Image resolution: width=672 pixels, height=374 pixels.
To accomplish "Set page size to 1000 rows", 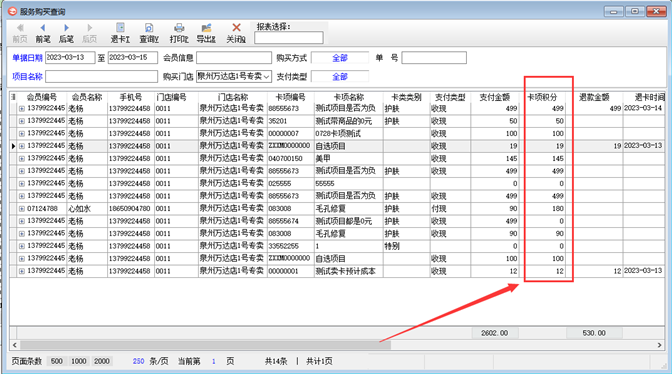I will (79, 361).
